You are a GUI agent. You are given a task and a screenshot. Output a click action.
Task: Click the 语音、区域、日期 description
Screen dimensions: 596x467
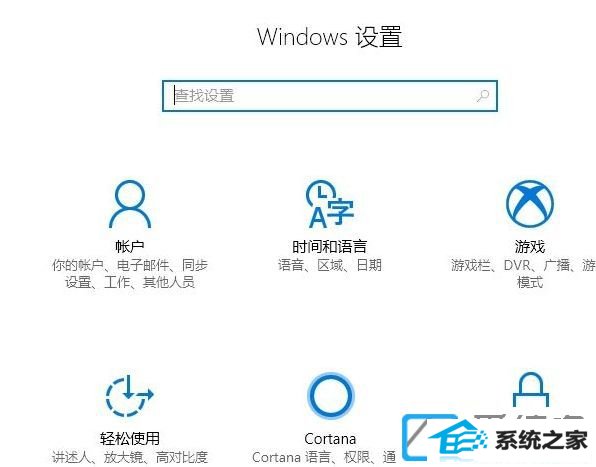(x=330, y=265)
